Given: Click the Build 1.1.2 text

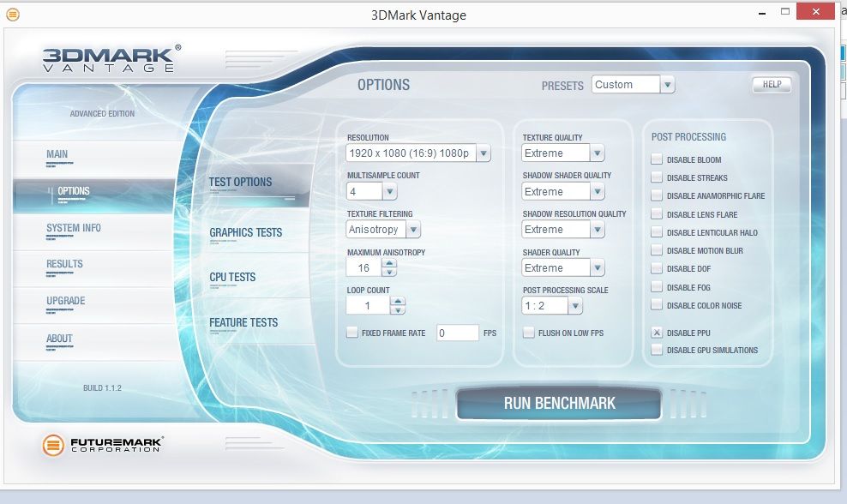Looking at the screenshot, I should pos(102,388).
